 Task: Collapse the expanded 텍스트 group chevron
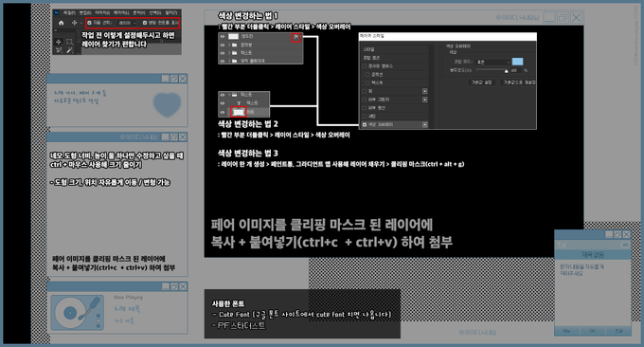[229, 95]
